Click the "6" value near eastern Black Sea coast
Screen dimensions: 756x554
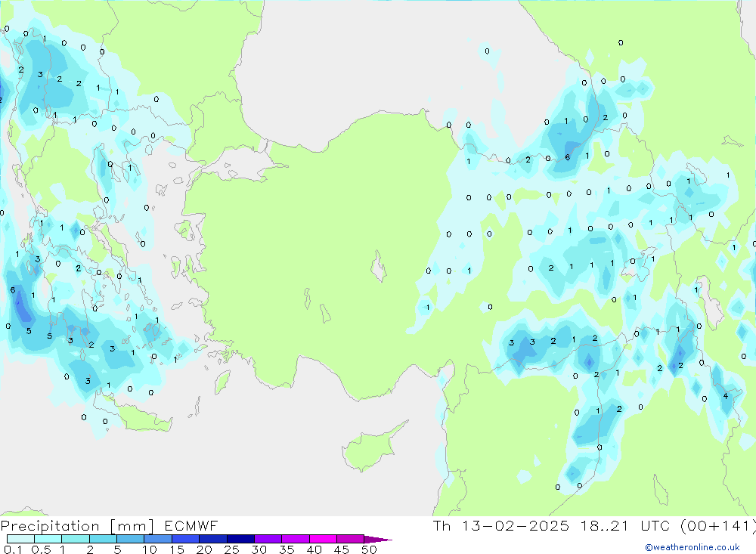click(568, 157)
